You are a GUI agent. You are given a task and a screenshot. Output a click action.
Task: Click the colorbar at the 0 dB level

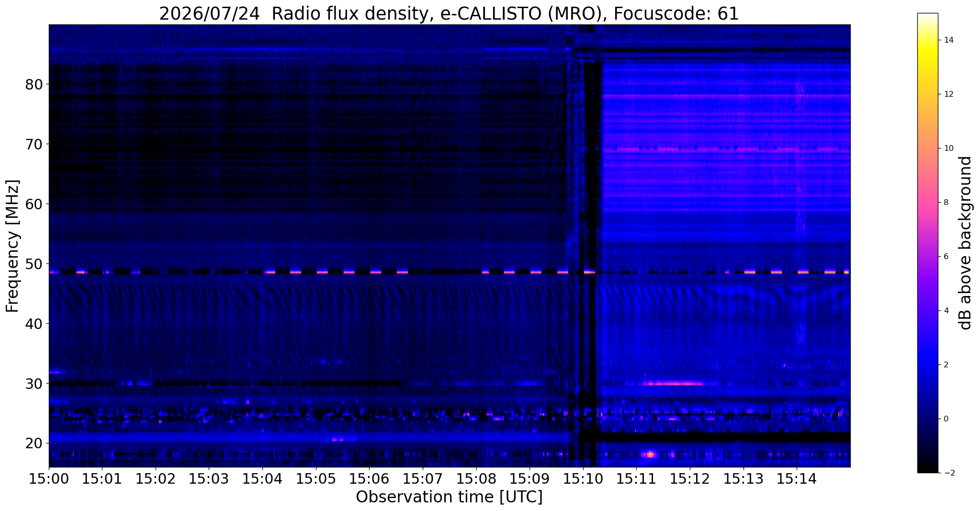coord(927,419)
